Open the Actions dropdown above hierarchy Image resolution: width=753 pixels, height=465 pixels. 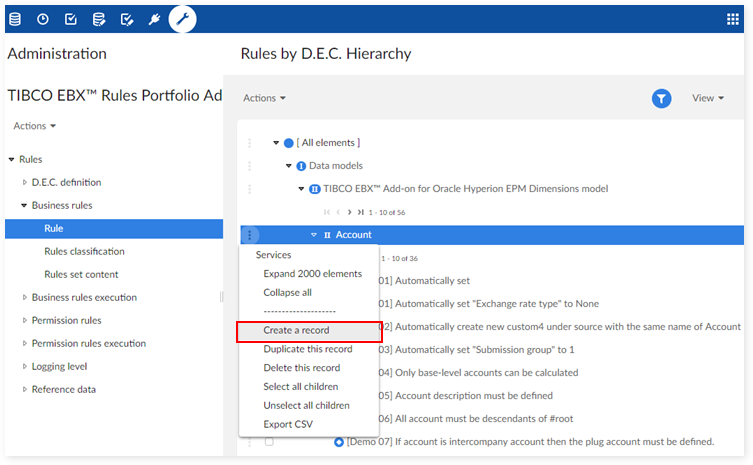(x=264, y=98)
